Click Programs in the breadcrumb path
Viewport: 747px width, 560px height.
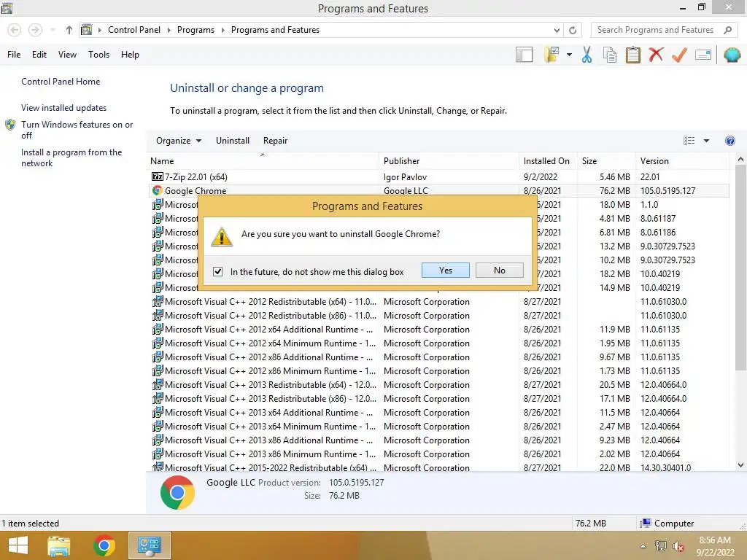[x=196, y=30]
